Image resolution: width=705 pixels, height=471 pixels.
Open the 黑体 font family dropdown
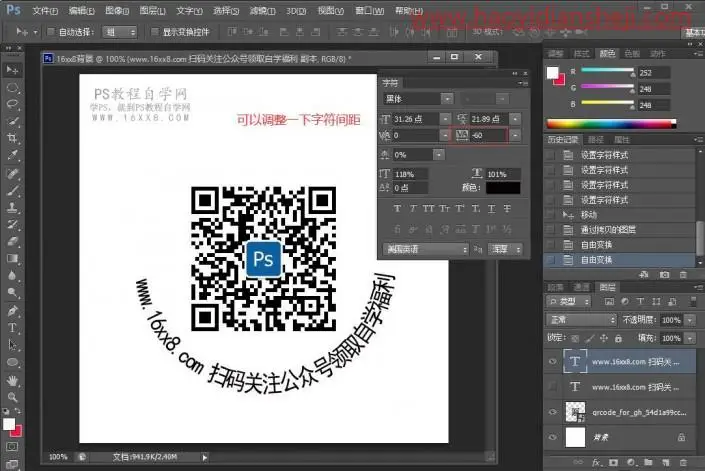pos(447,98)
